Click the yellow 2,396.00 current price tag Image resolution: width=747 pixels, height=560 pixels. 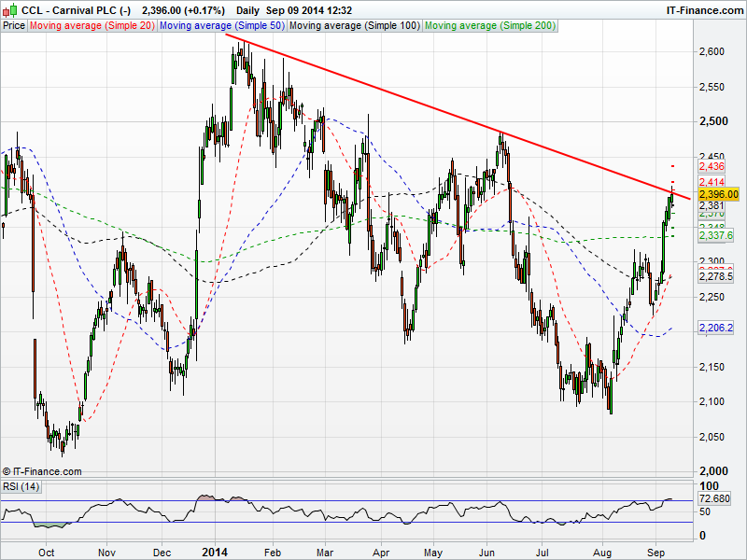(x=718, y=194)
